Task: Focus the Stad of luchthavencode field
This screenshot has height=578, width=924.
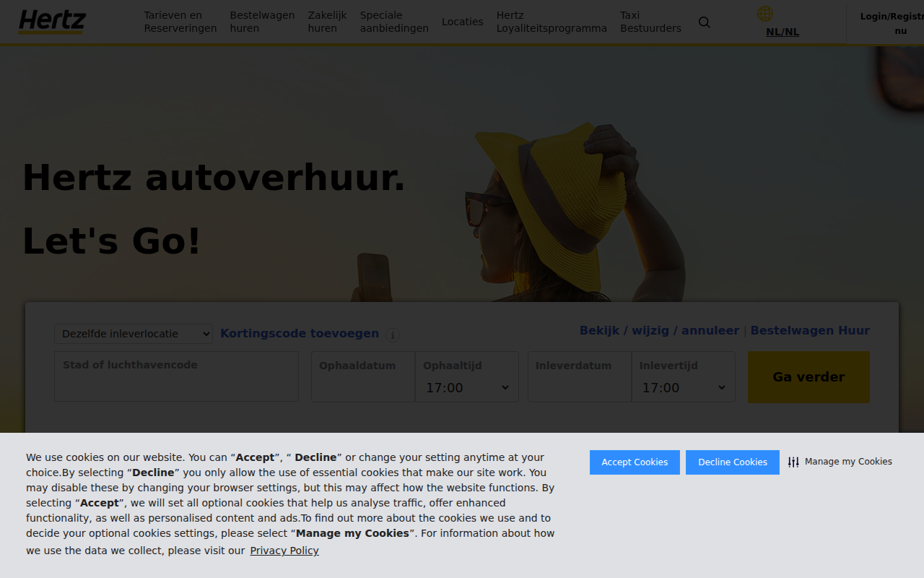Action: (x=176, y=376)
